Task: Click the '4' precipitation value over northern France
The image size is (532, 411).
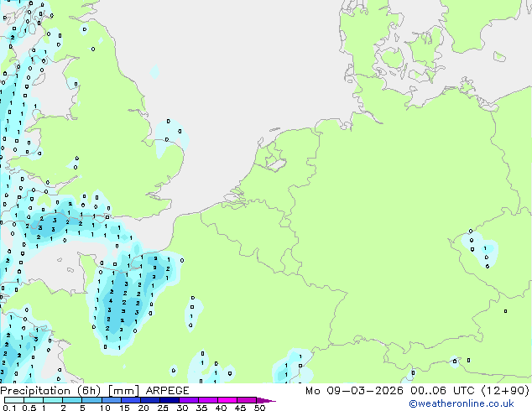Action: tap(111, 301)
